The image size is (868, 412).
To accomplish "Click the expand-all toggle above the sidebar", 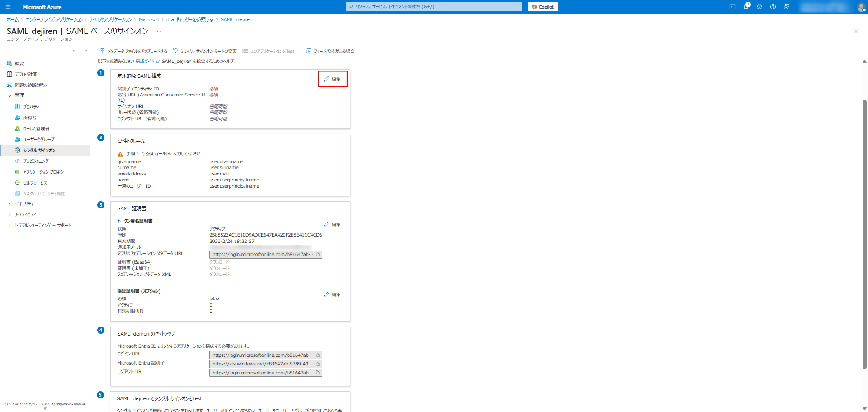I will 74,51.
